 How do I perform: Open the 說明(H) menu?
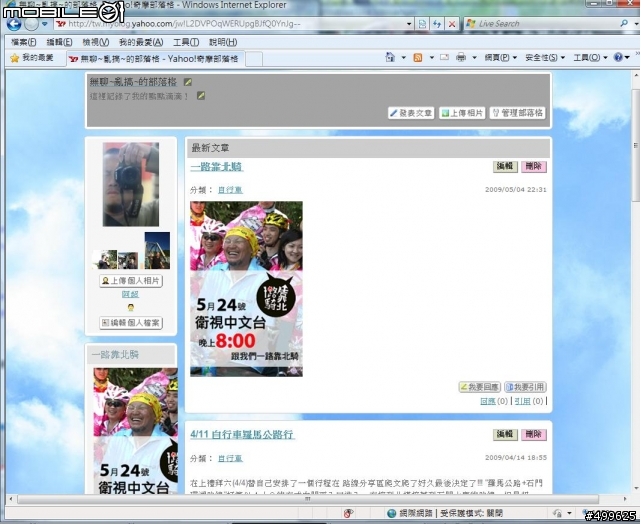pyautogui.click(x=223, y=42)
